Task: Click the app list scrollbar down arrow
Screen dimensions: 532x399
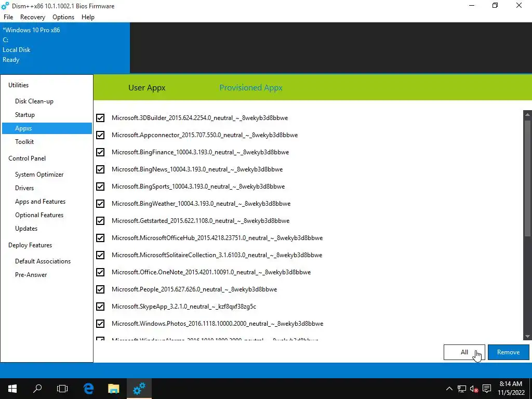Action: (527, 336)
